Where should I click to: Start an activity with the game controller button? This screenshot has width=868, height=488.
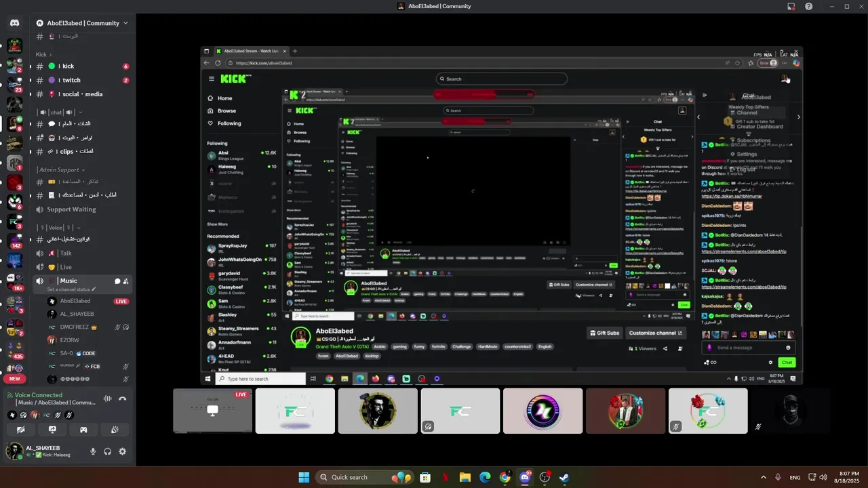click(x=83, y=430)
